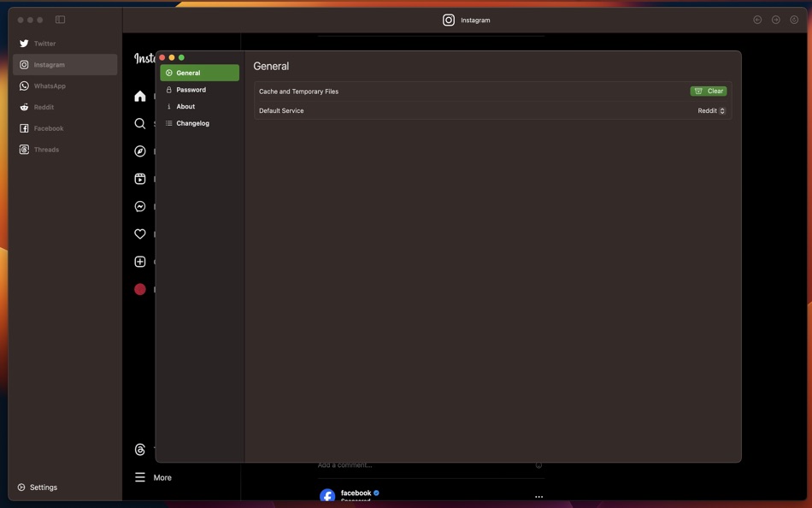This screenshot has width=812, height=508.
Task: Close the settings window
Action: click(x=162, y=57)
